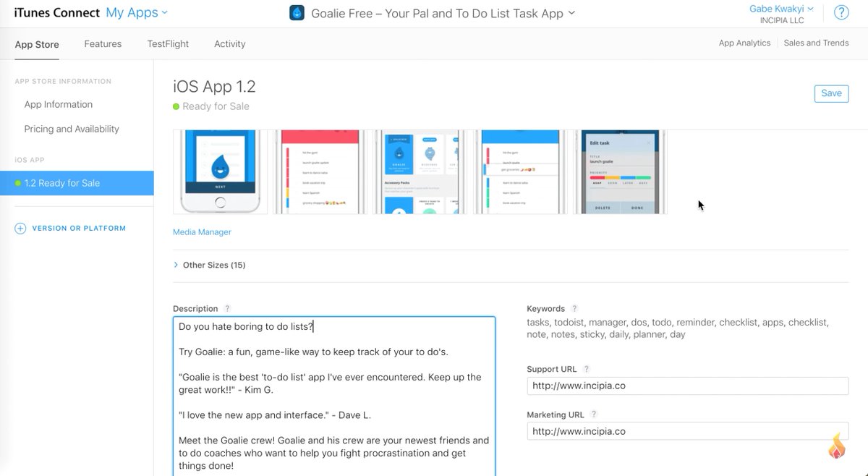The height and width of the screenshot is (476, 868).
Task: Click the Keywords text field
Action: pyautogui.click(x=678, y=328)
